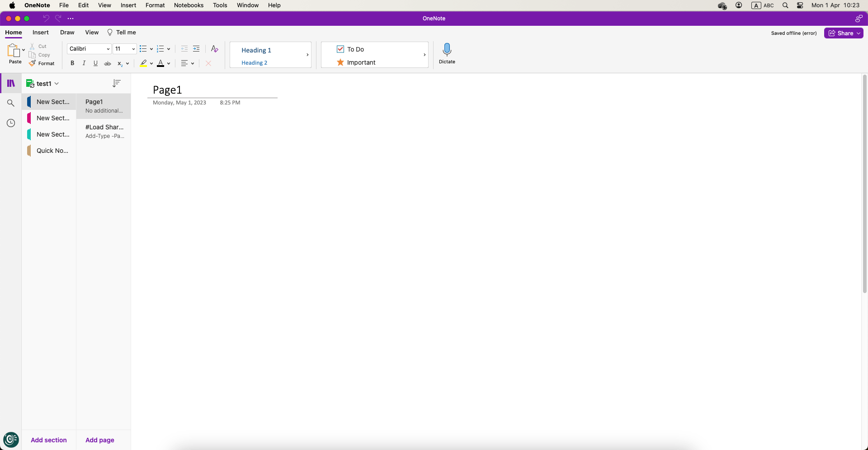This screenshot has height=450, width=868.
Task: Open subscript/superscript dropdown arrow
Action: point(127,63)
